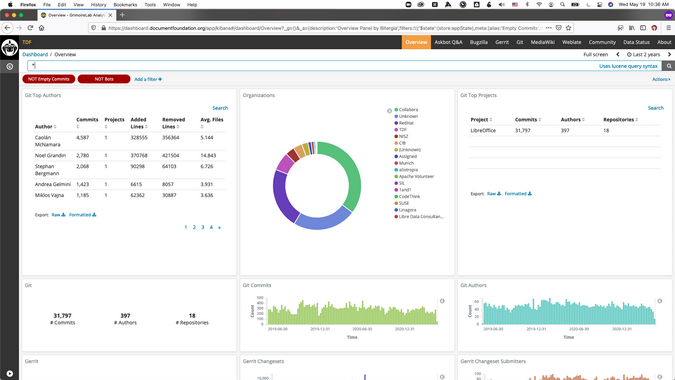Sort Git Top Authors by Commits column
This screenshot has height=380, width=675.
pos(87,123)
